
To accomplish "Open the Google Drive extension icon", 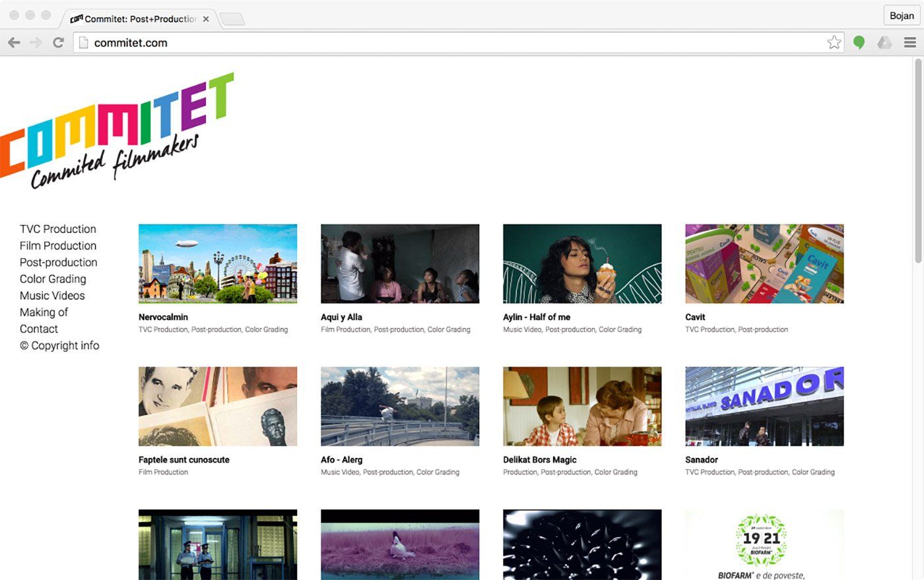I will (884, 43).
